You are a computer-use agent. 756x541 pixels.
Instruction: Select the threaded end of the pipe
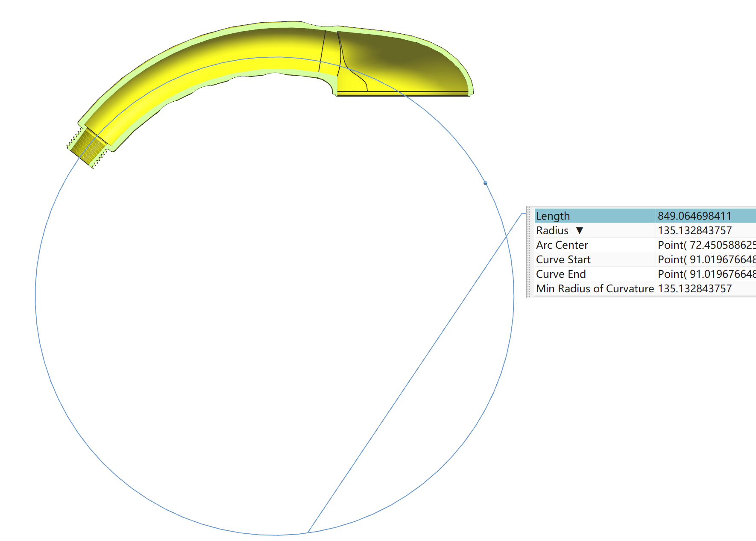[x=88, y=147]
